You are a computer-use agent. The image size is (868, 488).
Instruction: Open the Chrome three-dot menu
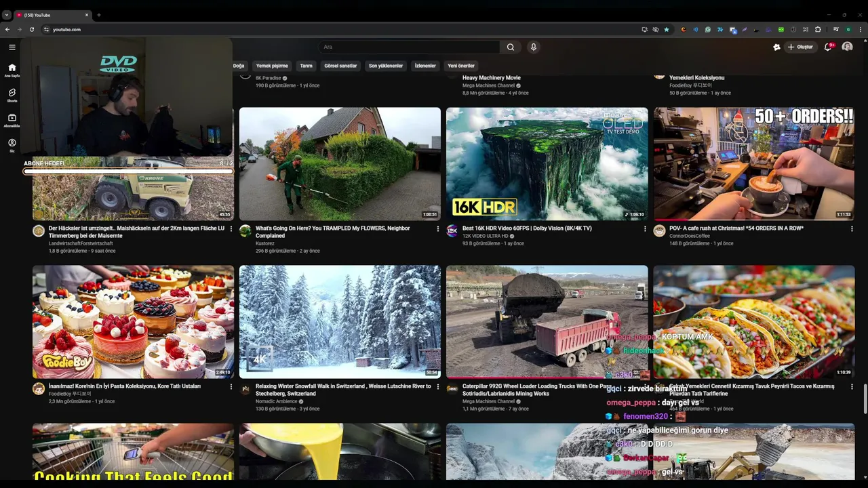point(861,30)
